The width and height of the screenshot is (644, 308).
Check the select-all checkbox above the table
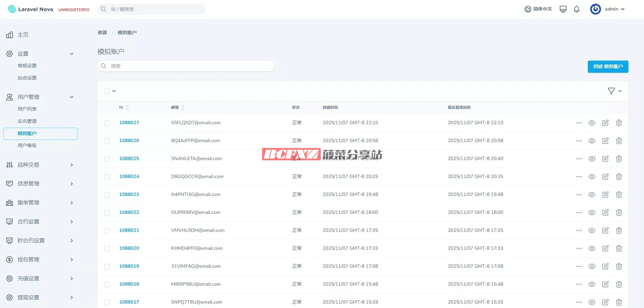coord(107,91)
